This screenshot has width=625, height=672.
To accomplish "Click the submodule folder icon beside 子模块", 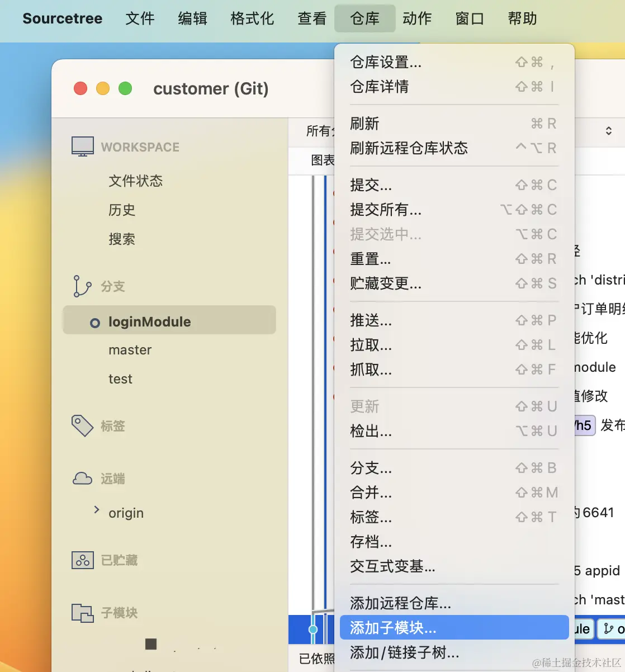I will point(83,613).
